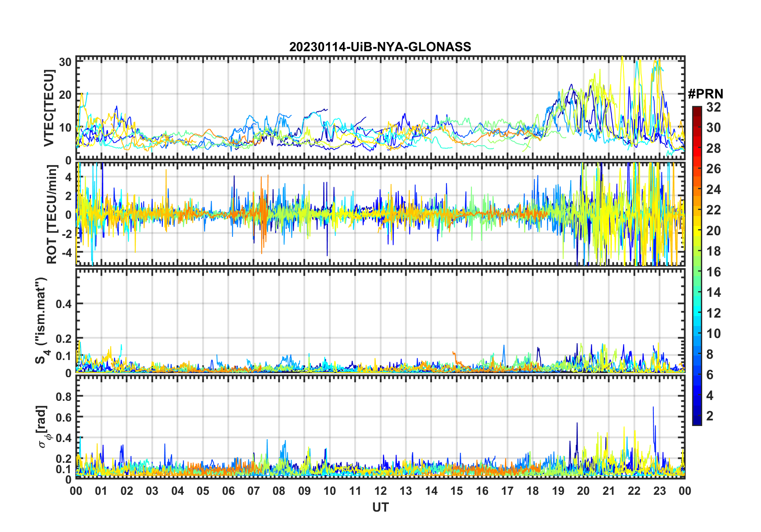Click the 05 hour label on the UT axis
Image resolution: width=761 pixels, height=532 pixels.
[x=203, y=491]
